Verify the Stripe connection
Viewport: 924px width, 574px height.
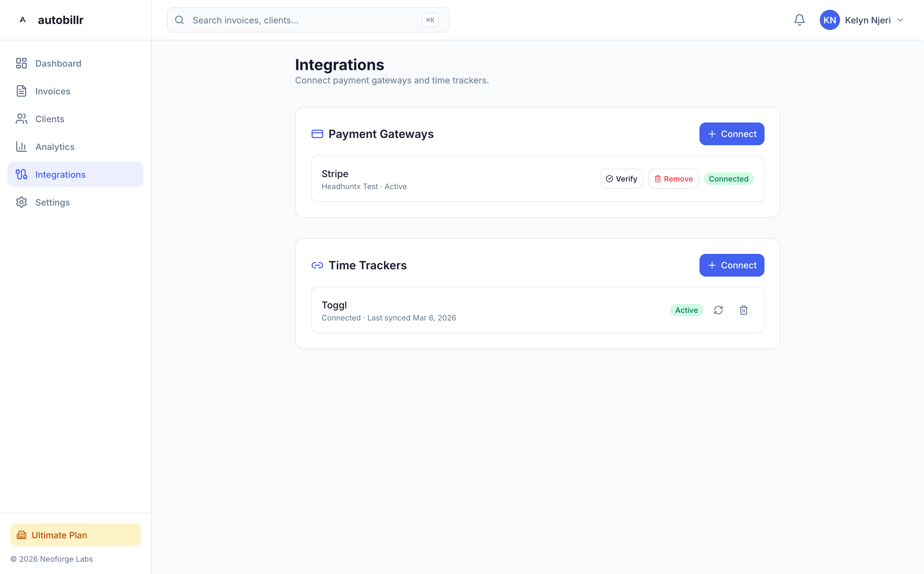(x=621, y=179)
